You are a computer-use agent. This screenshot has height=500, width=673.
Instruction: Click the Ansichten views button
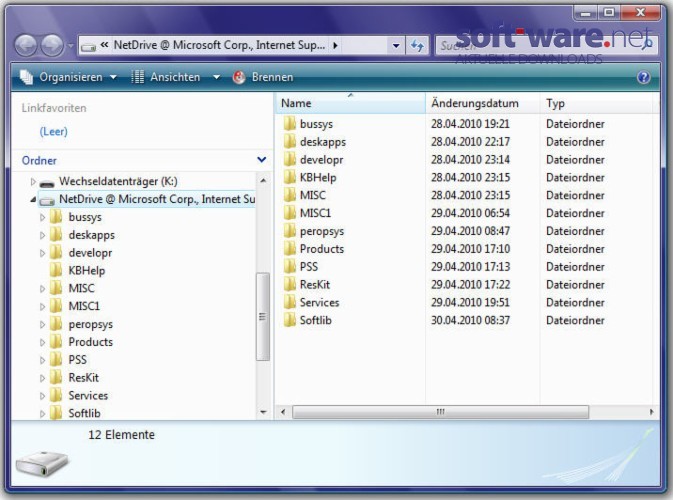click(165, 77)
